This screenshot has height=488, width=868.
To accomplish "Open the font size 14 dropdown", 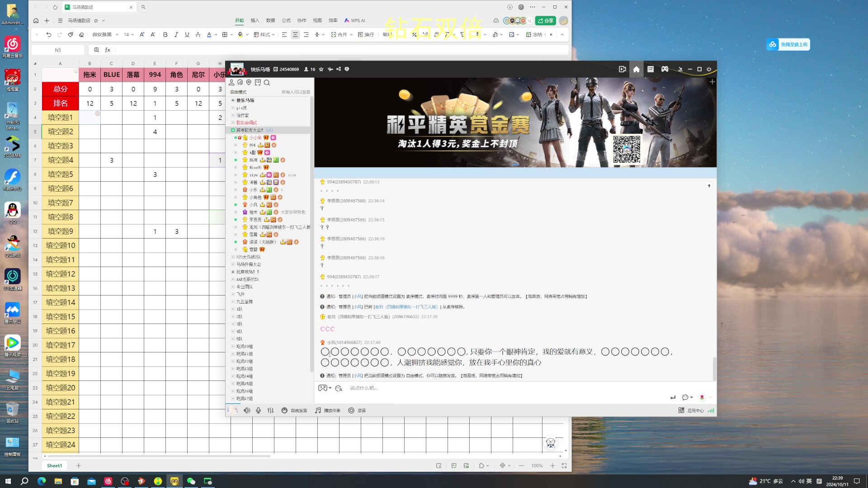I will [x=129, y=35].
